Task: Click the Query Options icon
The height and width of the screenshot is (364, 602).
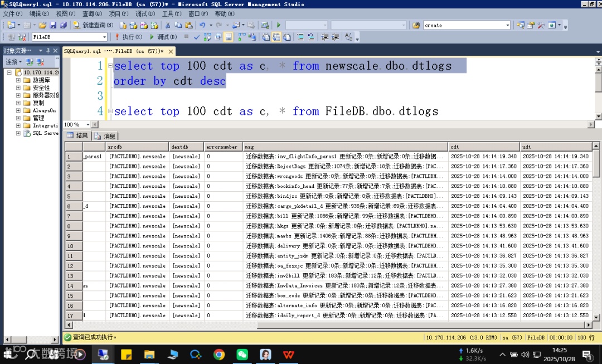Action: point(218,37)
